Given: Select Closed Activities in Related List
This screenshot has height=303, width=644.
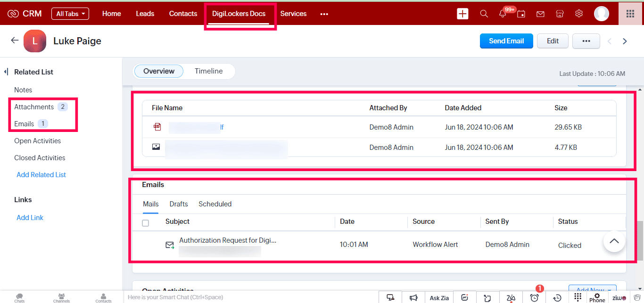Looking at the screenshot, I should pyautogui.click(x=40, y=158).
